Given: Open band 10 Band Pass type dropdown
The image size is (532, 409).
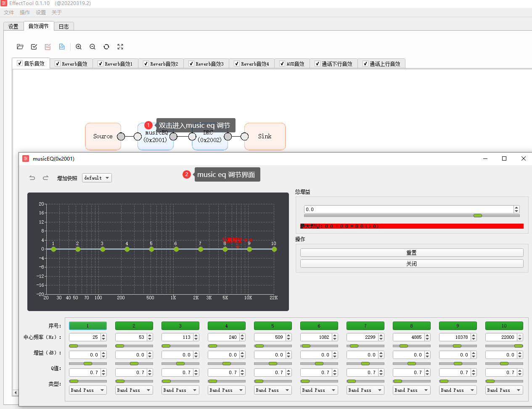Looking at the screenshot, I should [x=504, y=390].
